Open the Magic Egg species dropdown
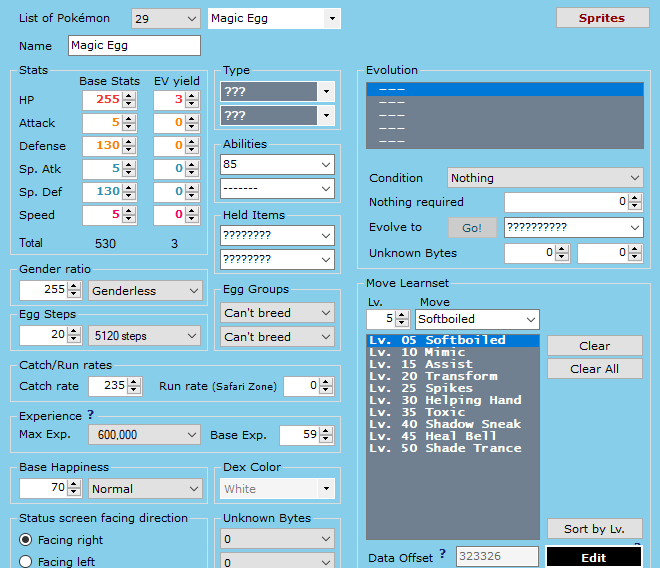Viewport: 660px width, 568px height. [x=274, y=19]
